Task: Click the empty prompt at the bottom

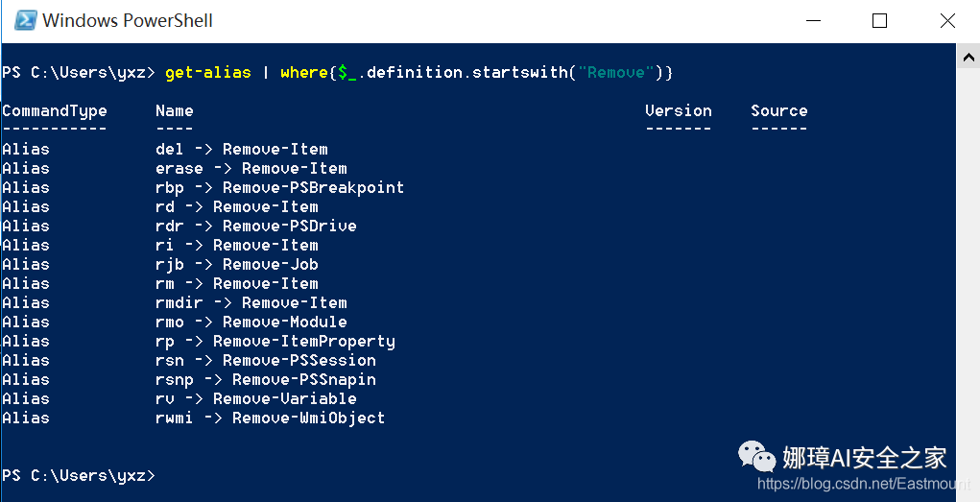Action: click(x=78, y=475)
